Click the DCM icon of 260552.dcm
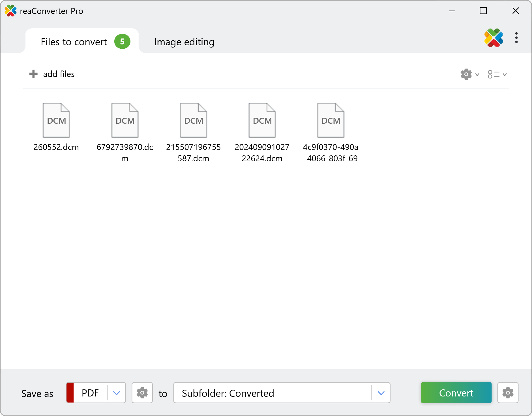 [x=56, y=120]
